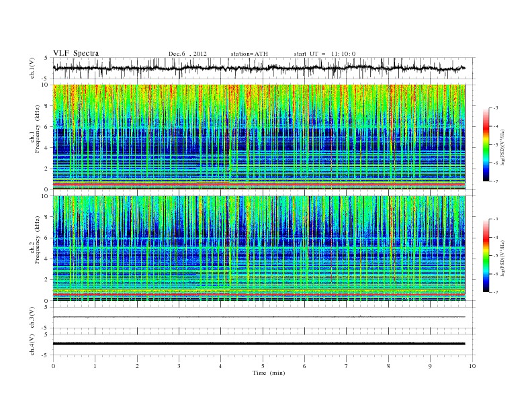This screenshot has width=532, height=411.
Task: Click time axis tick label "7"
Action: 347,366
